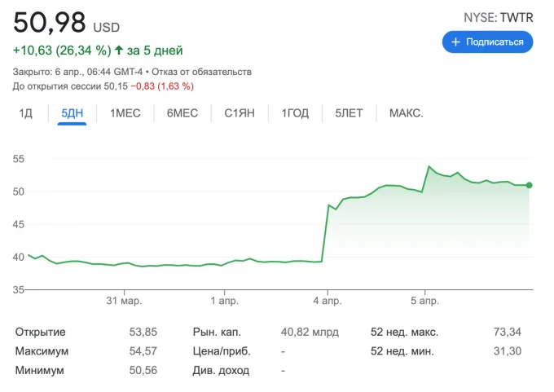
Task: Click the 45 y-axis price label
Action: (x=19, y=224)
